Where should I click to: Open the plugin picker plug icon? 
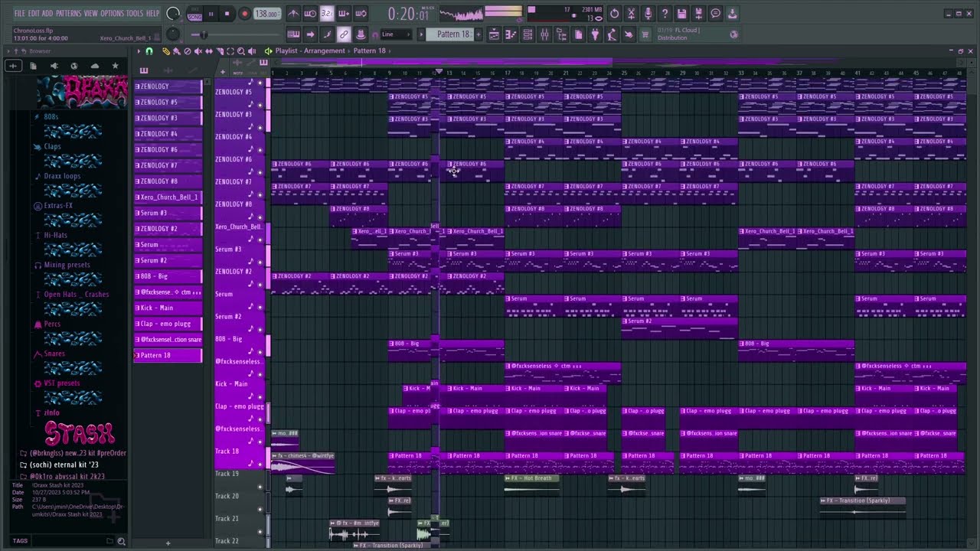[595, 34]
